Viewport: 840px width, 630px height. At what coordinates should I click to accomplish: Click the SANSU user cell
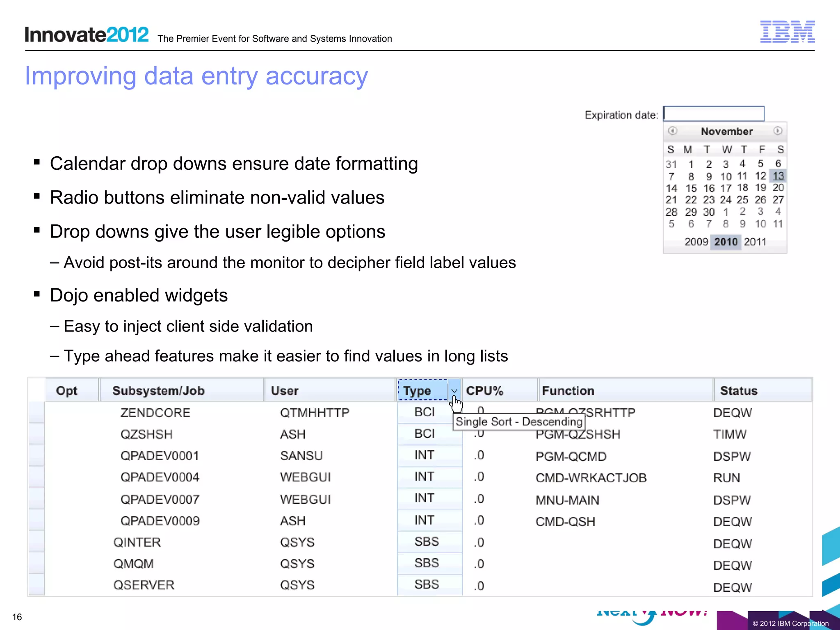(301, 456)
